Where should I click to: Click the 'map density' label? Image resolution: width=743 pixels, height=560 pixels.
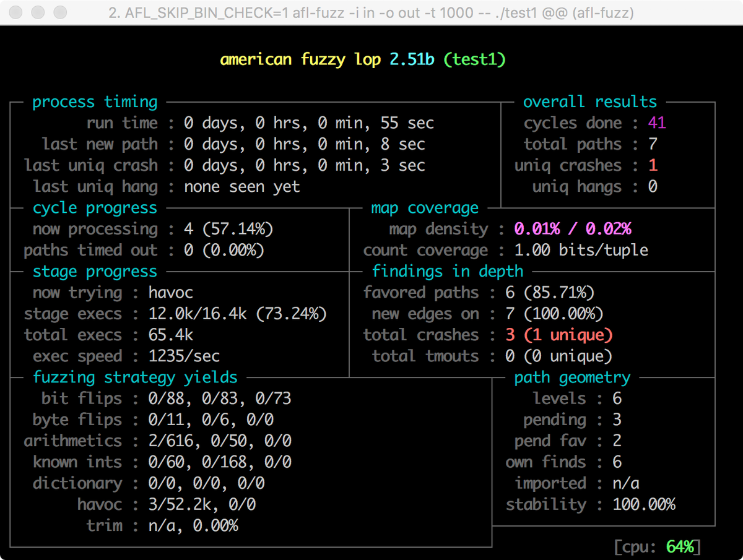pos(438,229)
